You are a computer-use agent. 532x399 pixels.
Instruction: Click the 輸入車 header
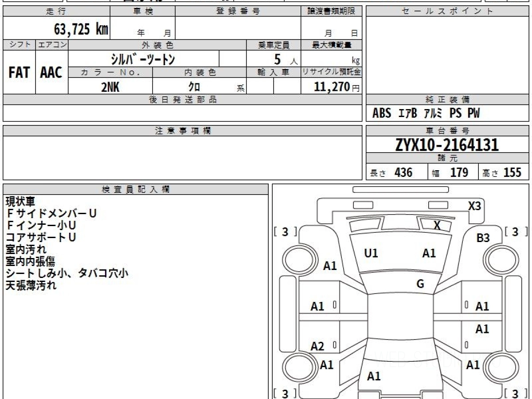(x=274, y=72)
